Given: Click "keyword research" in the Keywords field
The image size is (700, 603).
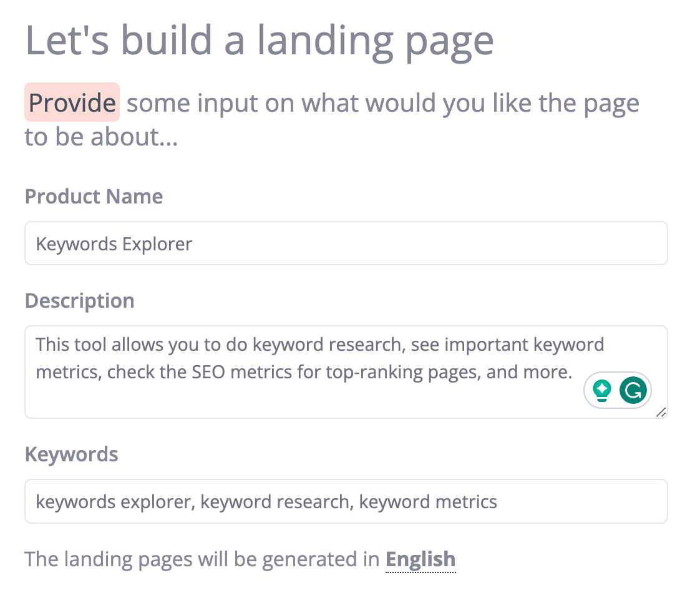Looking at the screenshot, I should coord(275,501).
